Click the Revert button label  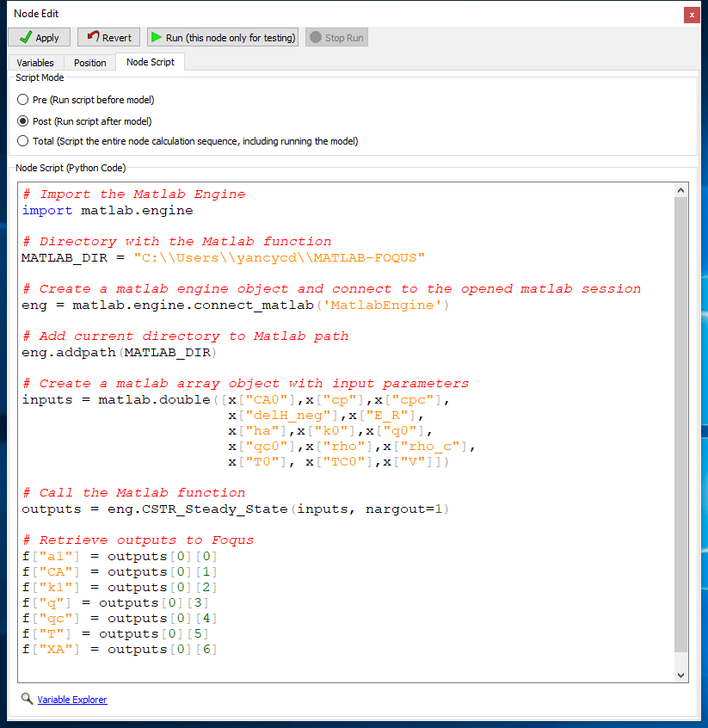(116, 38)
